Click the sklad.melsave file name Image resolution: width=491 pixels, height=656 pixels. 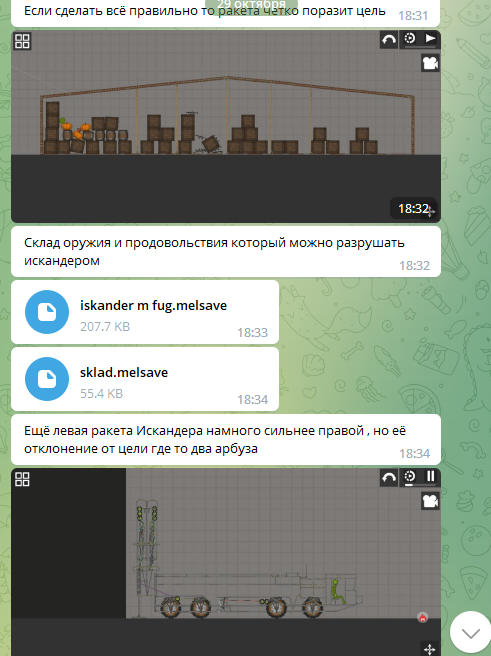click(124, 372)
